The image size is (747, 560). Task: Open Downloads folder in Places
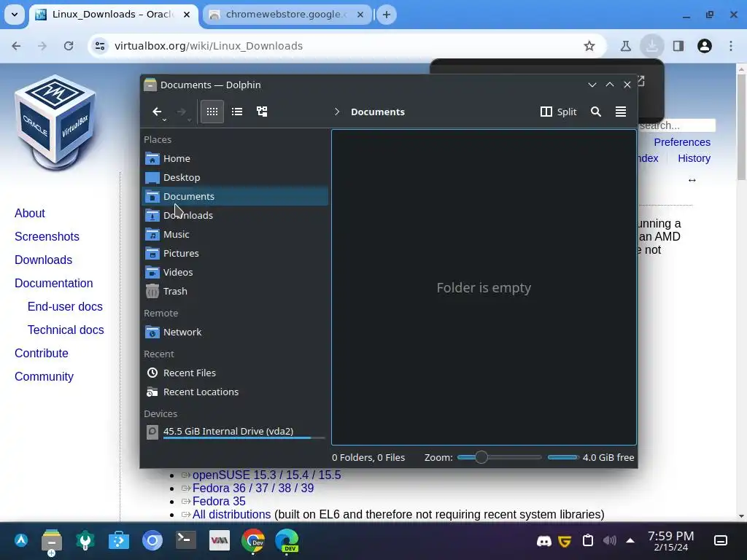[x=234, y=215]
